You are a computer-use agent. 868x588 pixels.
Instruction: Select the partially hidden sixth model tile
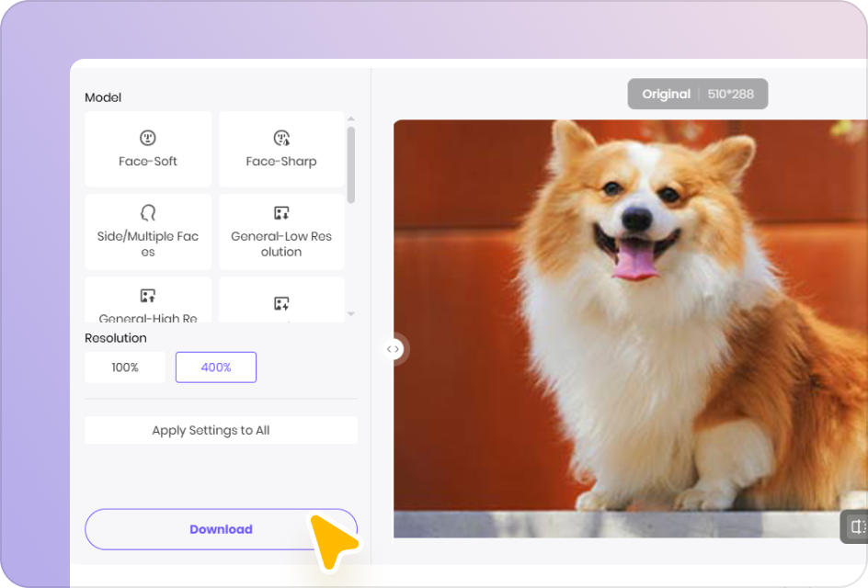pos(281,302)
